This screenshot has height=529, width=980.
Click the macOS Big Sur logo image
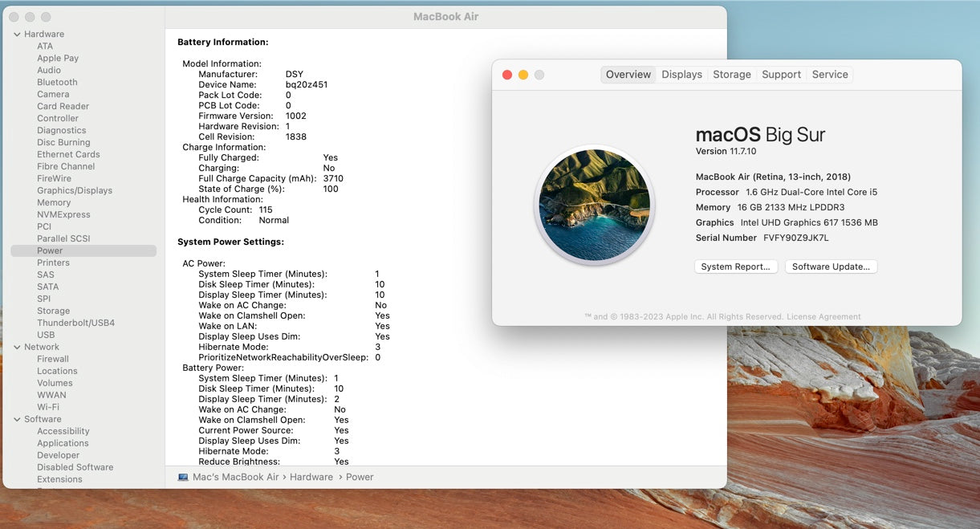[x=594, y=205]
